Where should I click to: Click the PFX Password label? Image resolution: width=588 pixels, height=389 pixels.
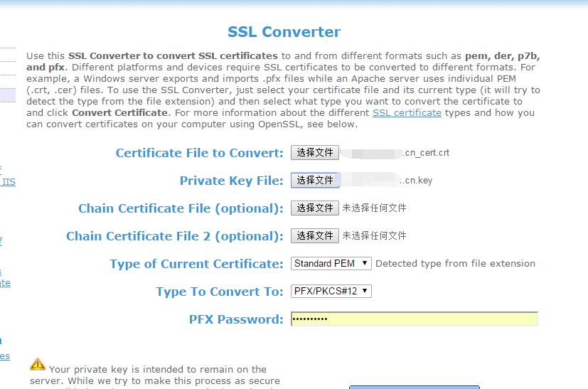point(236,319)
